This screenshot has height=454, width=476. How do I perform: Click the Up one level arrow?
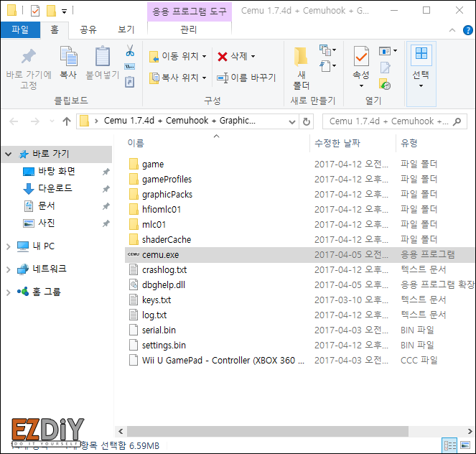pyautogui.click(x=67, y=121)
